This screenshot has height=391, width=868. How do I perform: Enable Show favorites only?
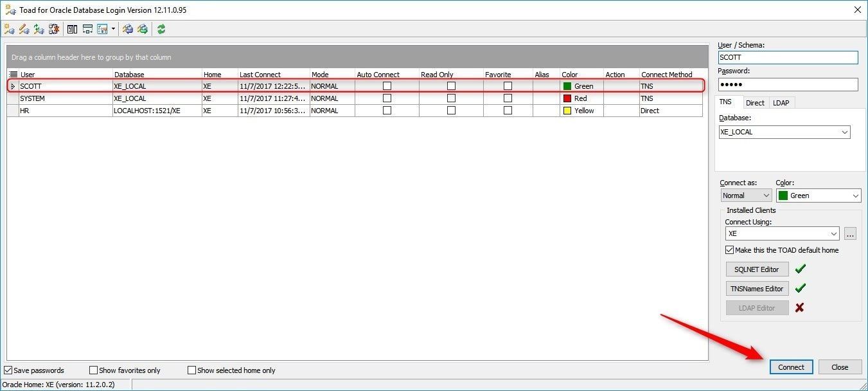[93, 370]
